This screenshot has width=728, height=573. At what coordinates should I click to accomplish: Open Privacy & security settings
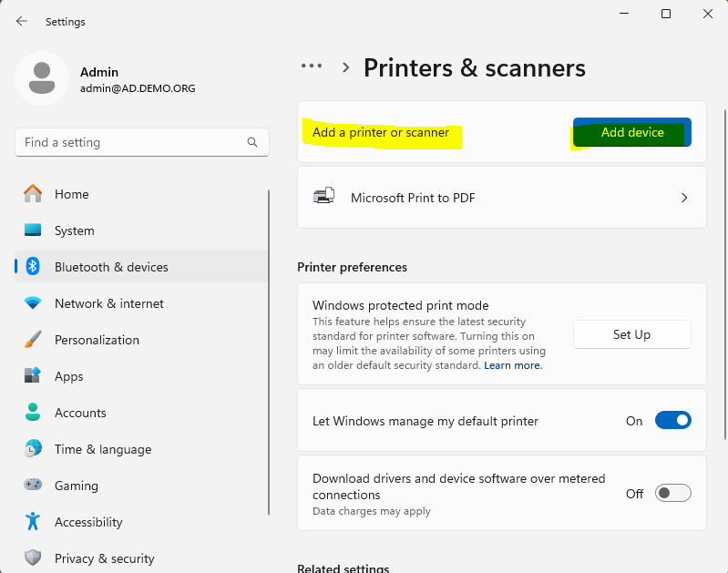click(141, 558)
